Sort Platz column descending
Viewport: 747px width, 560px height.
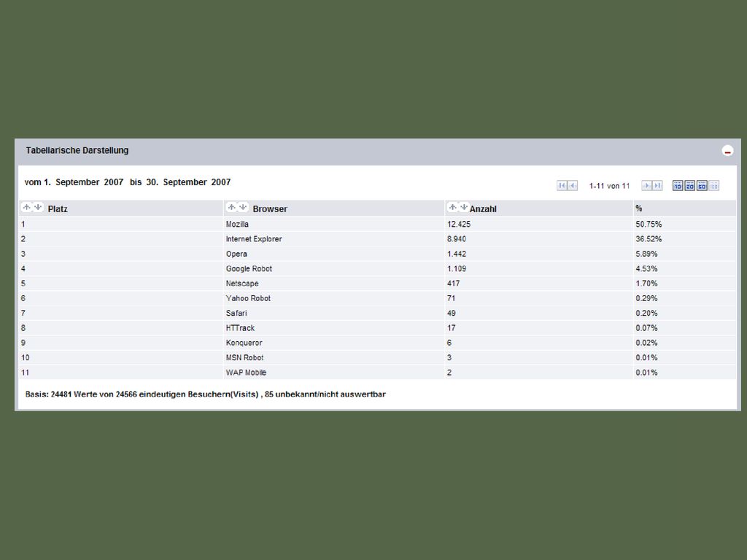pos(38,207)
